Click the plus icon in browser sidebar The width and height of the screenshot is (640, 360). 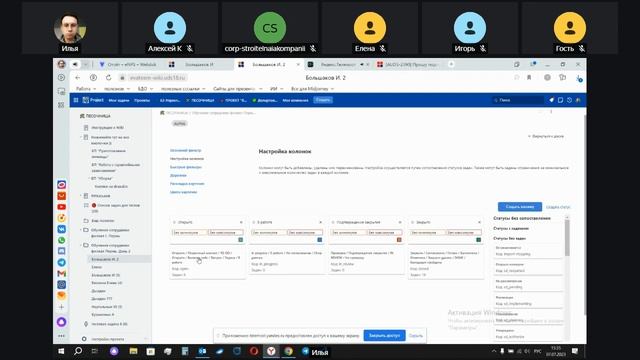click(62, 307)
